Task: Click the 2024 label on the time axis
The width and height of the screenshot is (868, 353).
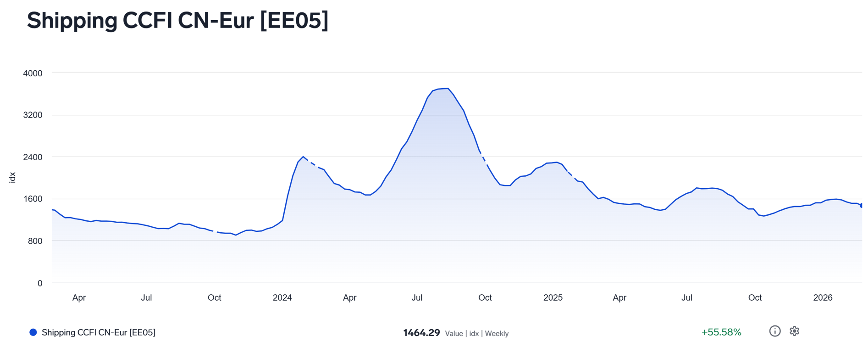Action: click(282, 297)
